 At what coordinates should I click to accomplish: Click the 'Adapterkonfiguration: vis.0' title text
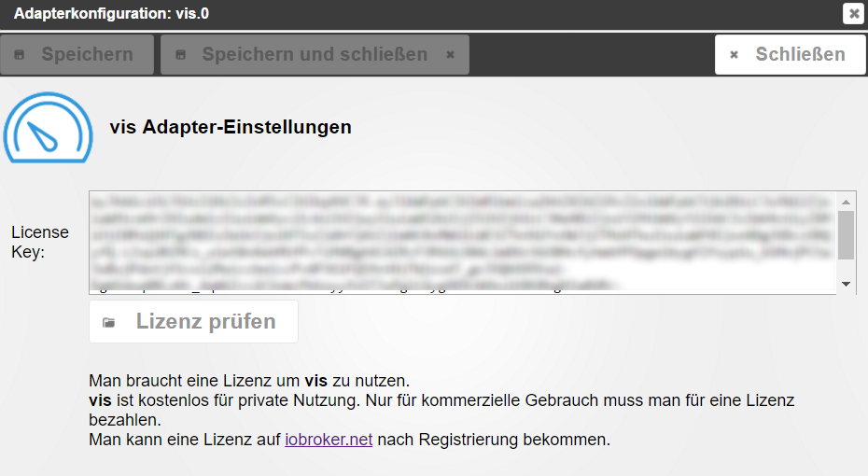click(x=111, y=13)
